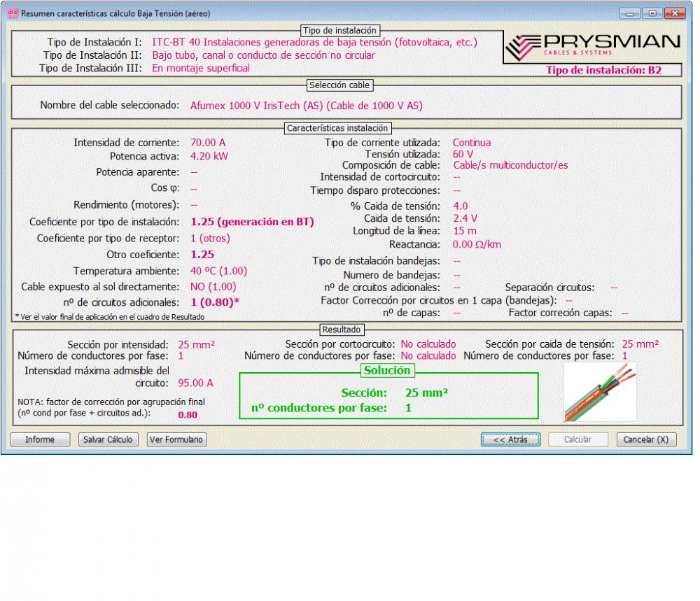Click the 0.80 grouping correction factor
The width and height of the screenshot is (700, 601).
(188, 414)
